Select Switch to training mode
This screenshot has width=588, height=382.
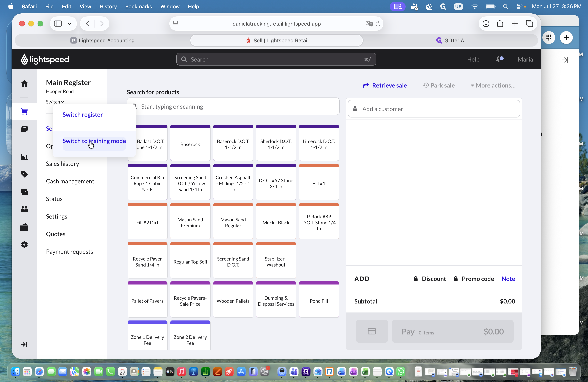(x=94, y=141)
